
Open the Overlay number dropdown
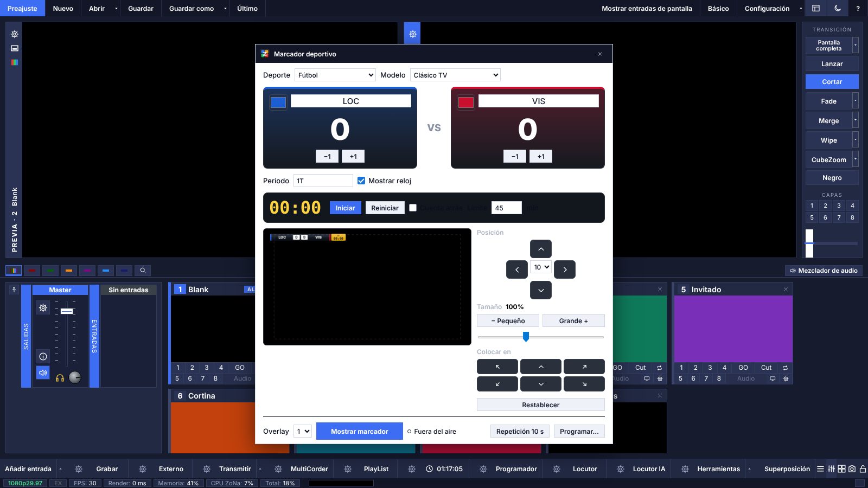pyautogui.click(x=303, y=431)
